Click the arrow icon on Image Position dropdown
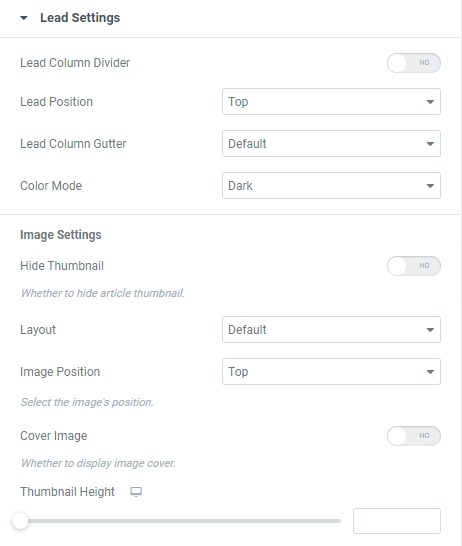The image size is (462, 546). pos(430,372)
